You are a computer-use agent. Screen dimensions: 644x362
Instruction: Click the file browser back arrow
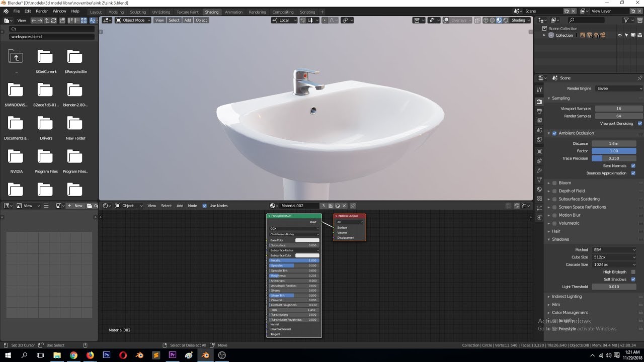pos(33,21)
